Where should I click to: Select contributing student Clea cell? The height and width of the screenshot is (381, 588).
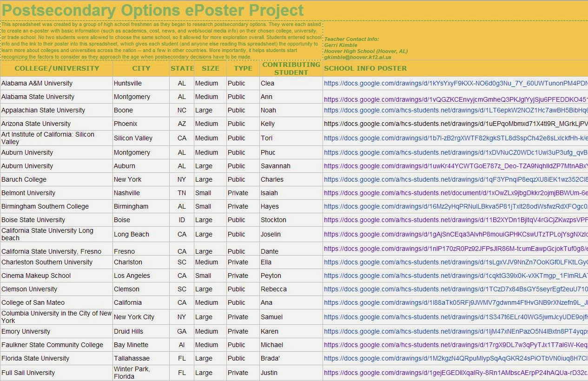(291, 83)
